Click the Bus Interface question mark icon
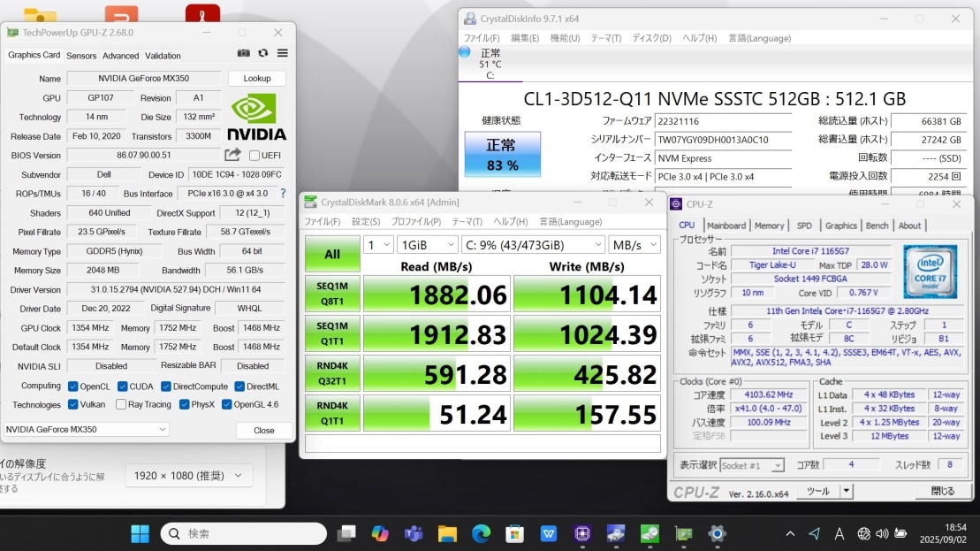Viewport: 980px width, 551px height. point(283,193)
